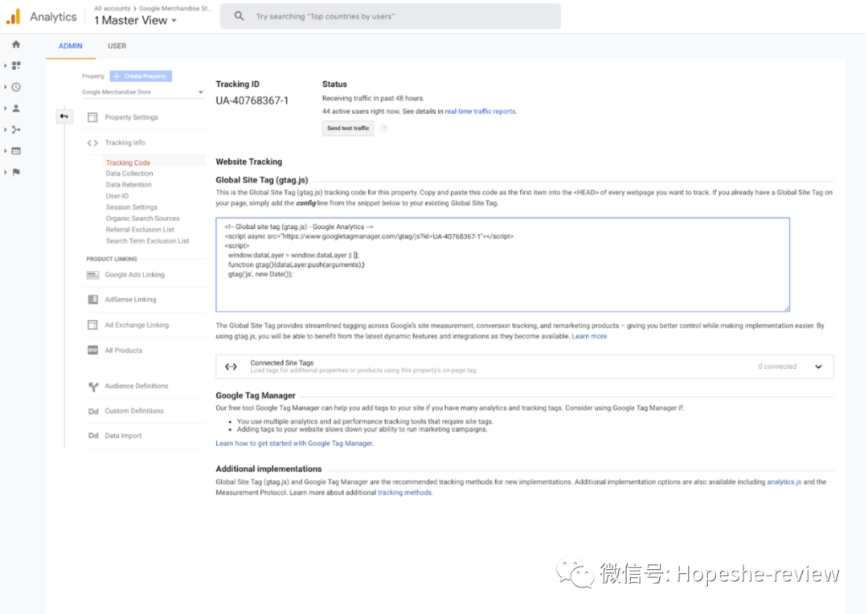868x614 pixels.
Task: Open the Behavior reports icon
Action: tap(14, 149)
